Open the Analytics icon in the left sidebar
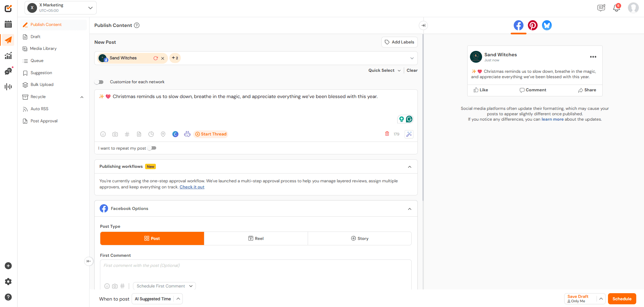 pos(8,56)
